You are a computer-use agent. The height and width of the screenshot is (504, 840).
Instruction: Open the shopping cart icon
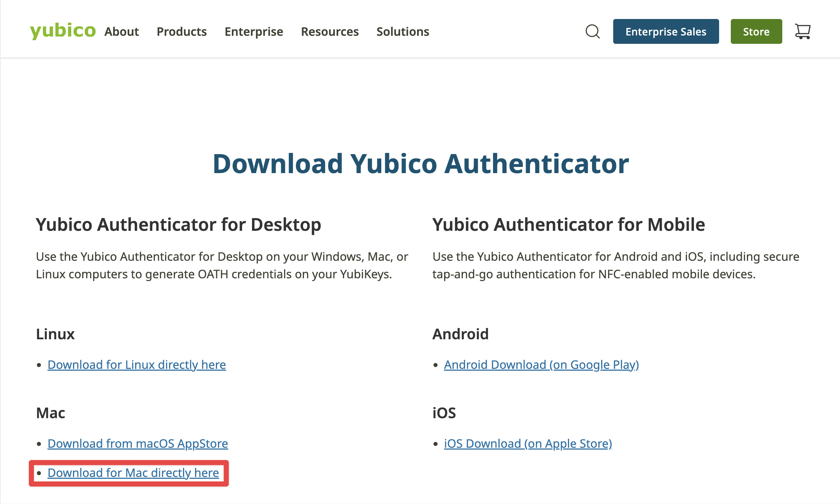[803, 31]
